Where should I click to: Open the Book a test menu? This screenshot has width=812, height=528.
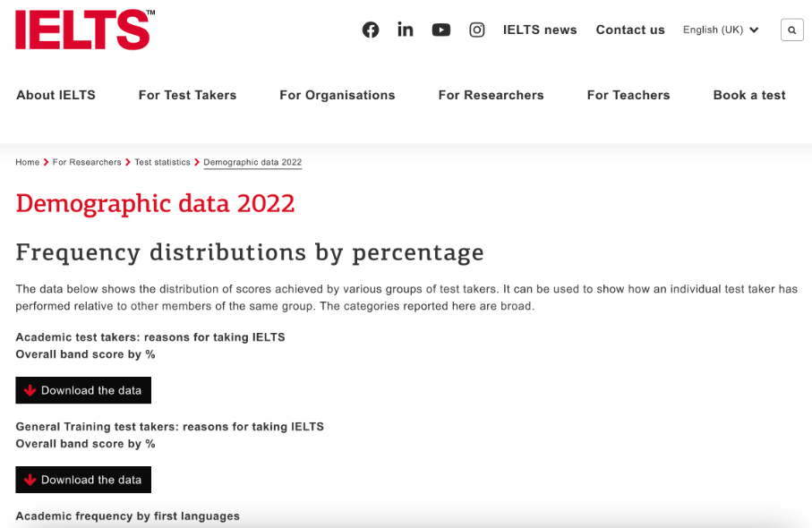pos(749,95)
